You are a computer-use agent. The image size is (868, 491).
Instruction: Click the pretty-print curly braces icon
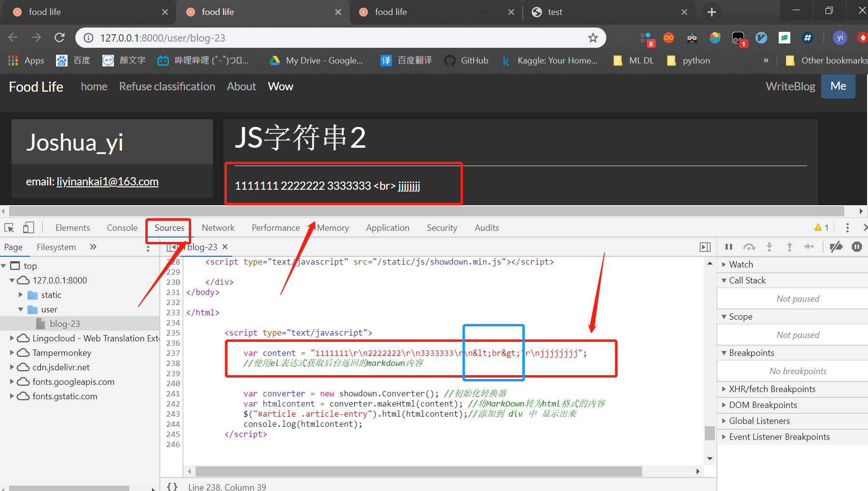coord(171,486)
